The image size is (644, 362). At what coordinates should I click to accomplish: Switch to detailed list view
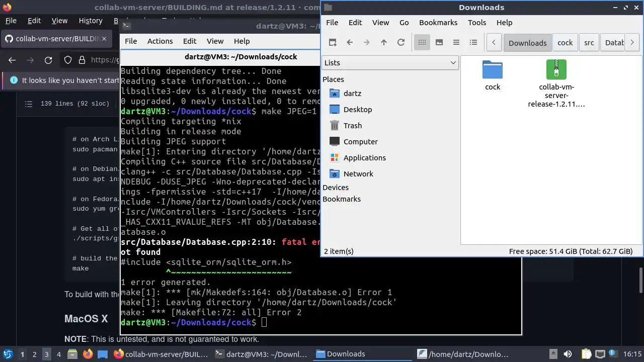[x=473, y=43]
